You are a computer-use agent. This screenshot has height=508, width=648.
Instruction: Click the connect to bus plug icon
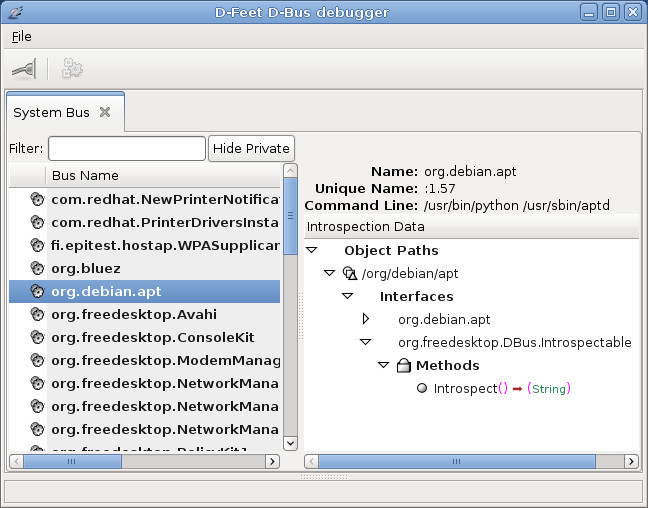pos(24,69)
